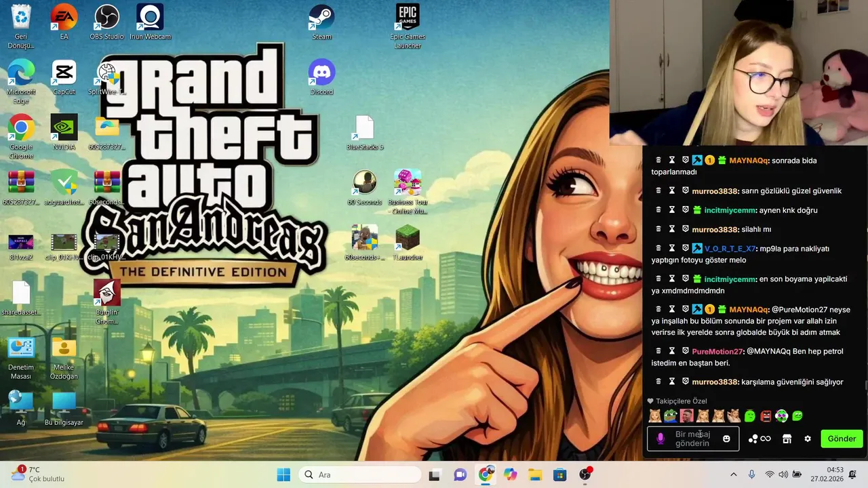Timeout PureMotion27 using the hourglass icon

point(671,351)
